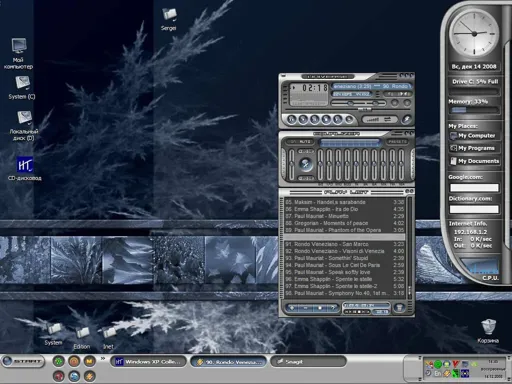Open the Мой компьютер desktop icon
Viewport: 512px width, 384px height.
point(19,53)
